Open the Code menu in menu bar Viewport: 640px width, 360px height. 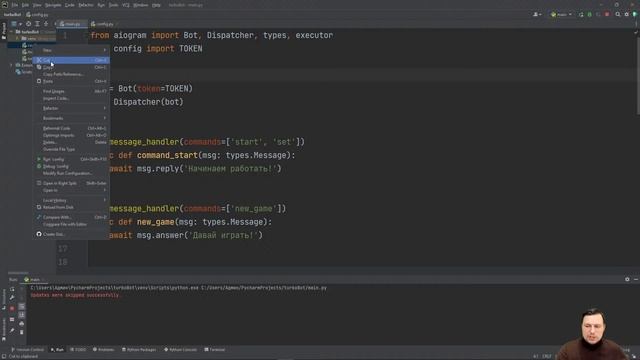(70, 5)
